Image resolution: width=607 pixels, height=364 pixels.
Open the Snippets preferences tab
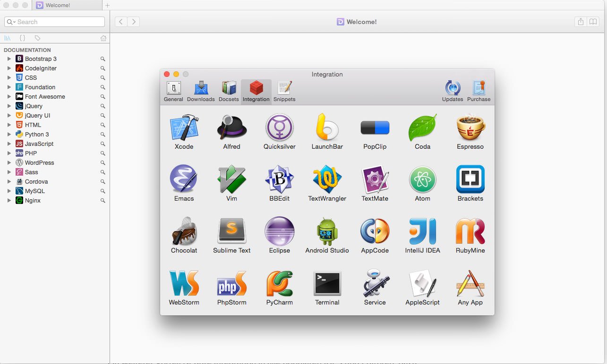click(284, 91)
